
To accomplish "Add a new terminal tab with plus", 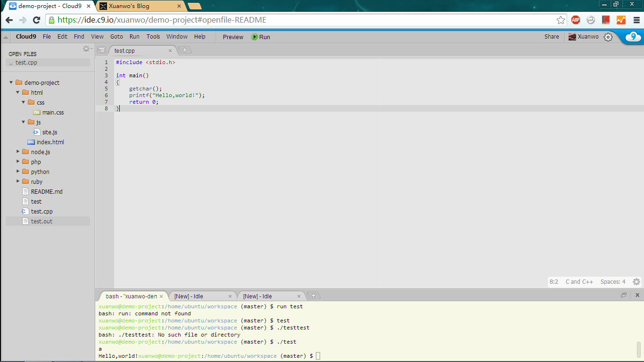I will [313, 296].
